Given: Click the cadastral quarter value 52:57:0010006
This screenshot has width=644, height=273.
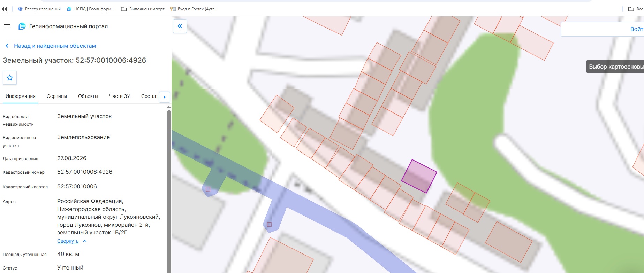Looking at the screenshot, I should (77, 187).
